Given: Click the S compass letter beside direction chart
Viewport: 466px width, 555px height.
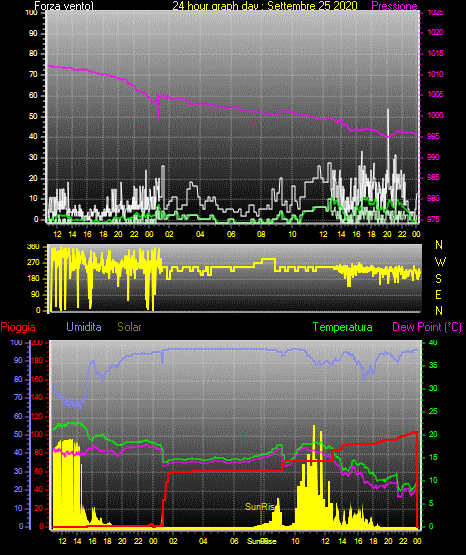Looking at the screenshot, I should 438,279.
